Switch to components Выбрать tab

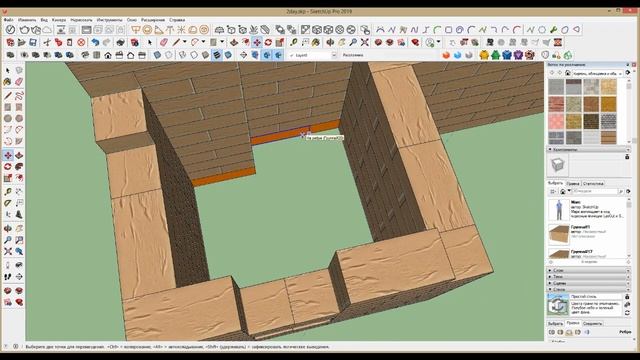[x=556, y=183]
